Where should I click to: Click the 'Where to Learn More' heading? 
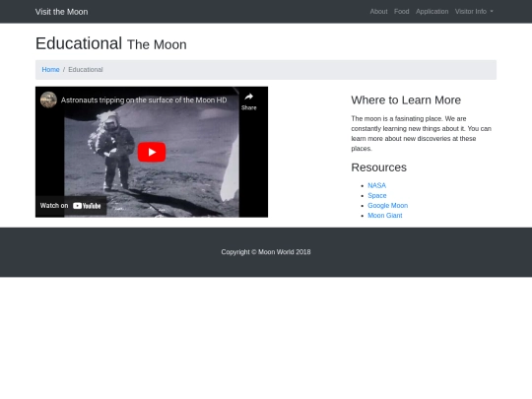[406, 100]
